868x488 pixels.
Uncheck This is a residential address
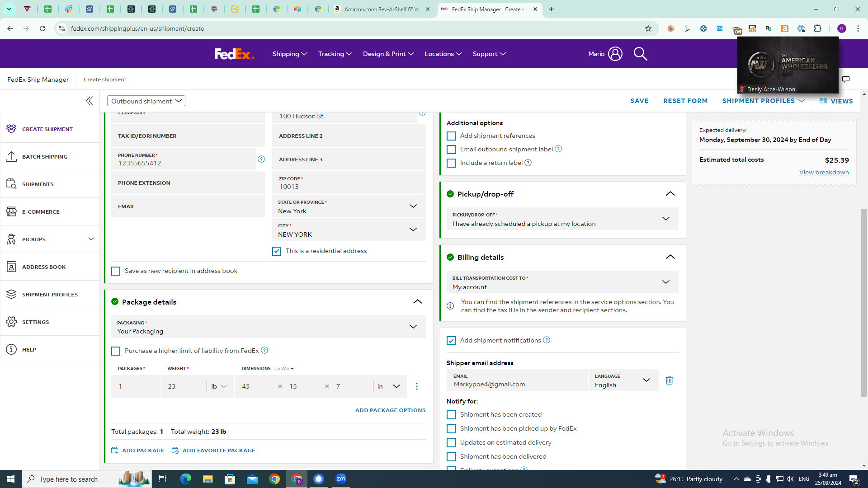click(277, 251)
